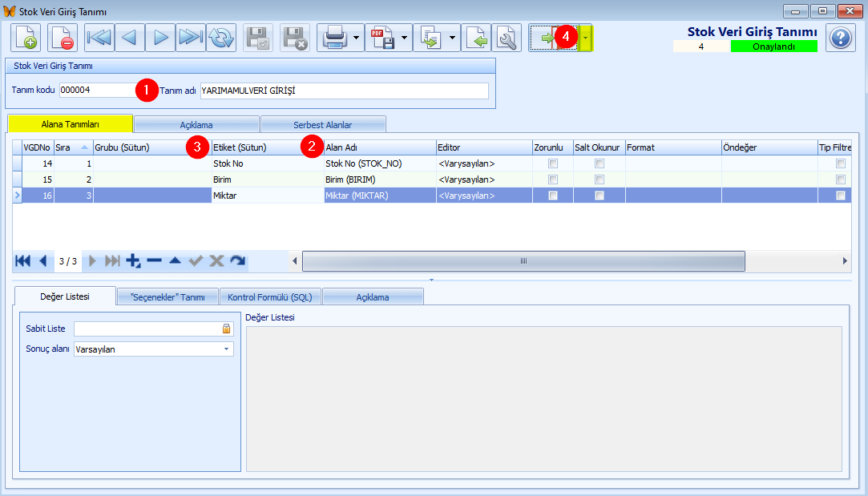Click the Tanım kodu input field
The width and height of the screenshot is (868, 496).
[x=98, y=90]
